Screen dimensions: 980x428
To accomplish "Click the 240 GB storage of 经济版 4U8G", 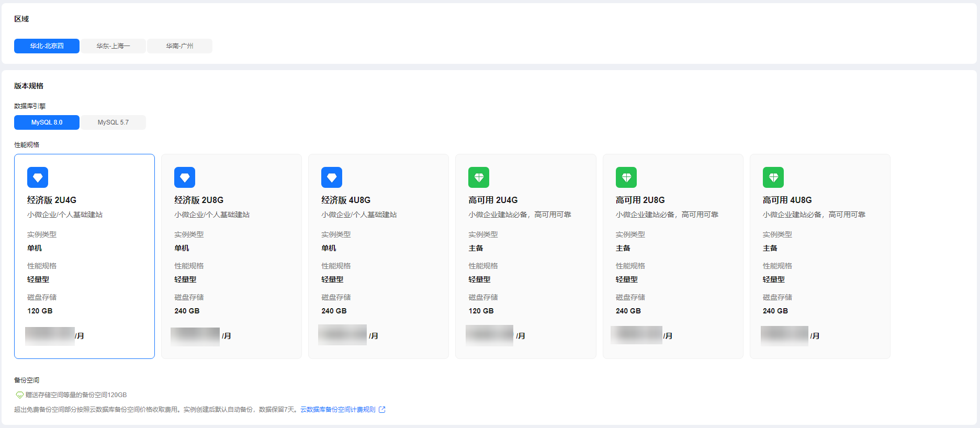I will pyautogui.click(x=334, y=311).
